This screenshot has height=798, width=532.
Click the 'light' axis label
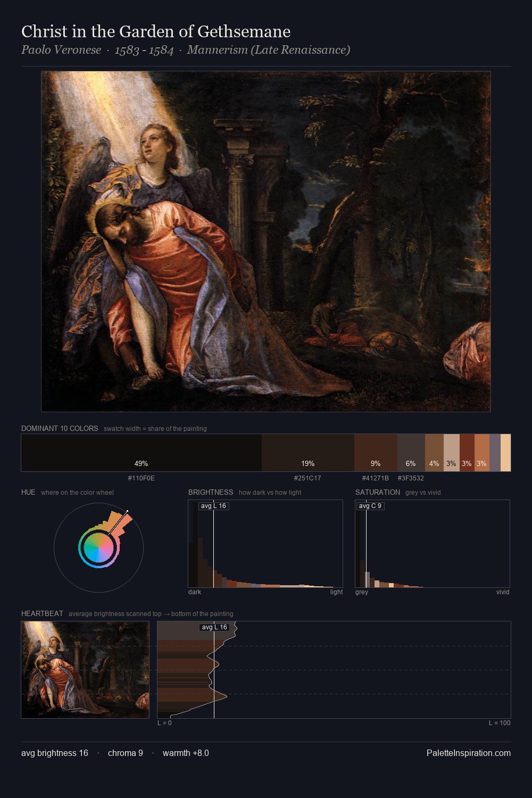[x=336, y=592]
